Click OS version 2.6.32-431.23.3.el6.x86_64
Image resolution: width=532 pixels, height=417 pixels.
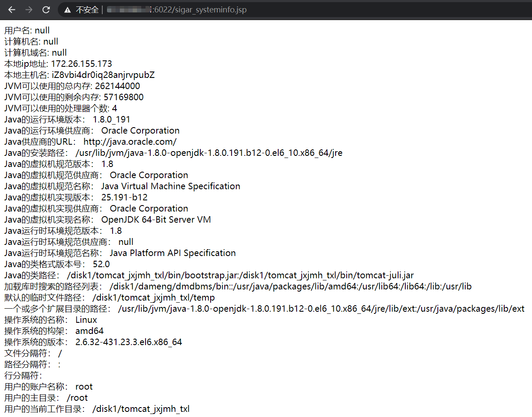click(128, 342)
